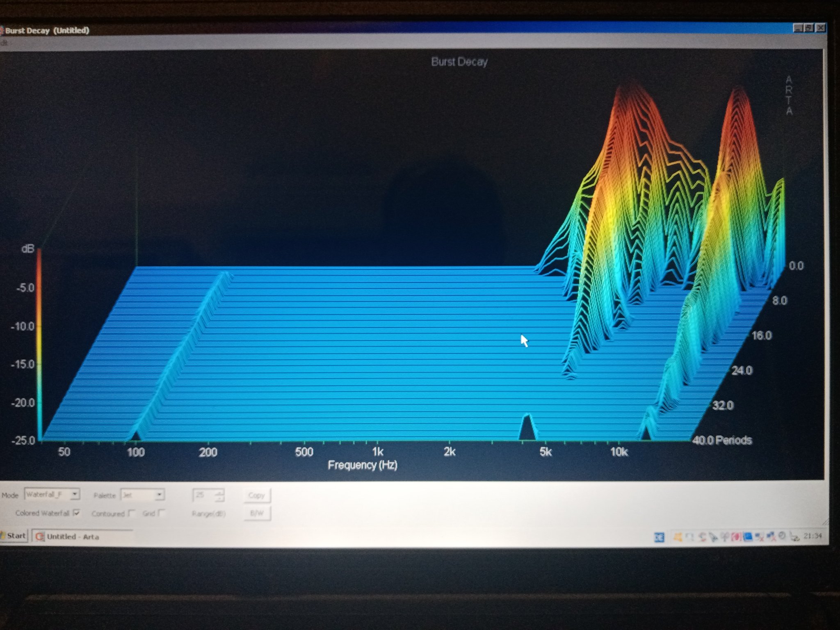The width and height of the screenshot is (840, 630).
Task: Click the 0.0 periods axis label
Action: point(796,266)
